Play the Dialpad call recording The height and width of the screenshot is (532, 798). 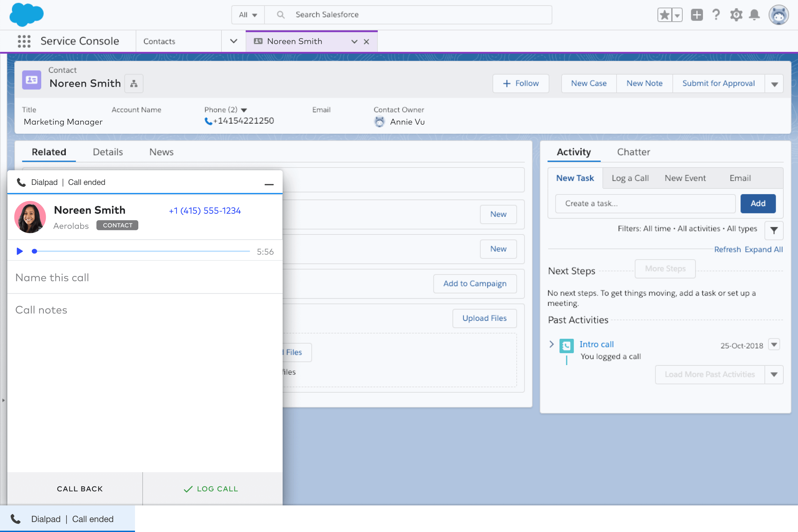coord(19,251)
